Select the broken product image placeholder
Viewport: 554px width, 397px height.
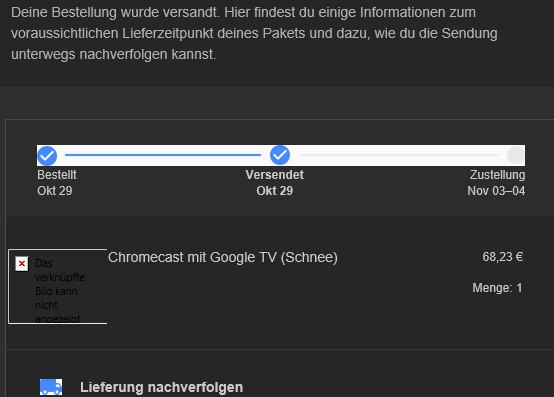pos(58,286)
